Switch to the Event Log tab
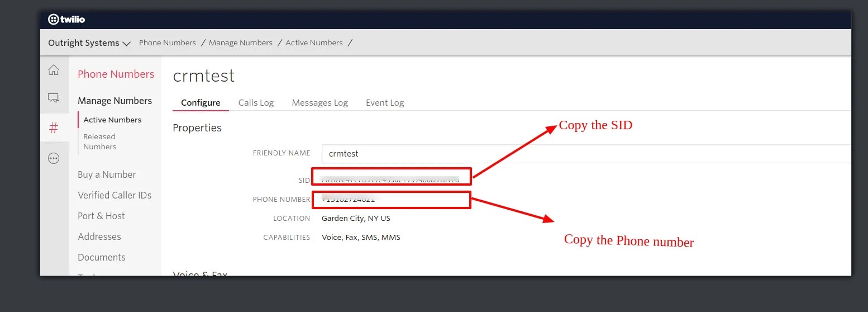 point(385,103)
